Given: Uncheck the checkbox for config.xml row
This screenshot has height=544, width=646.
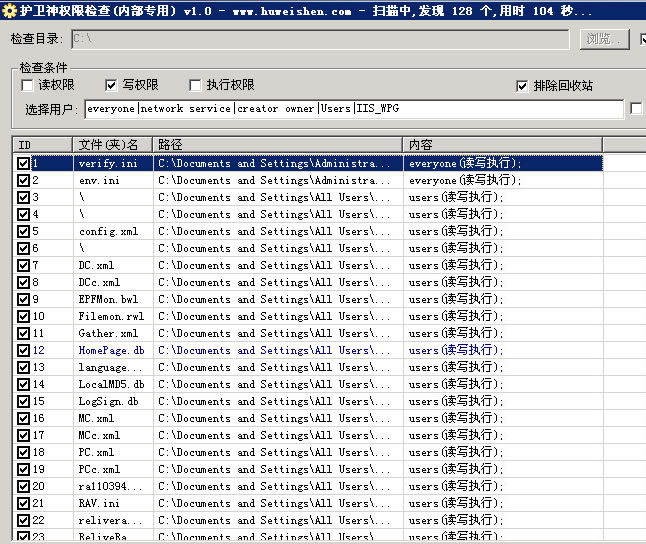Looking at the screenshot, I should [24, 231].
